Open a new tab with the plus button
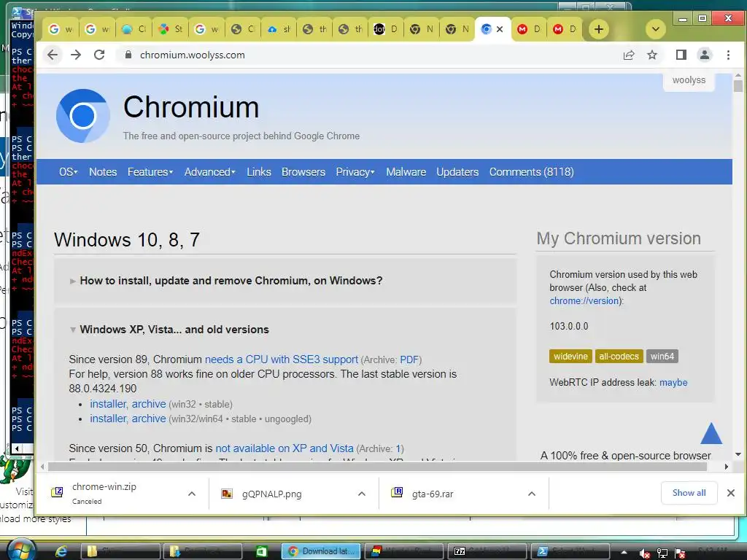The height and width of the screenshot is (560, 747). click(x=599, y=29)
